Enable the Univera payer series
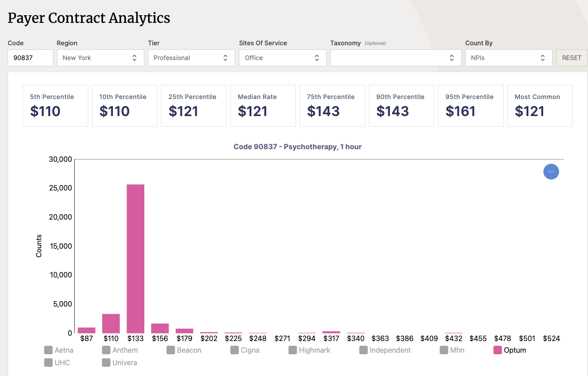The width and height of the screenshot is (588, 376). pos(106,363)
